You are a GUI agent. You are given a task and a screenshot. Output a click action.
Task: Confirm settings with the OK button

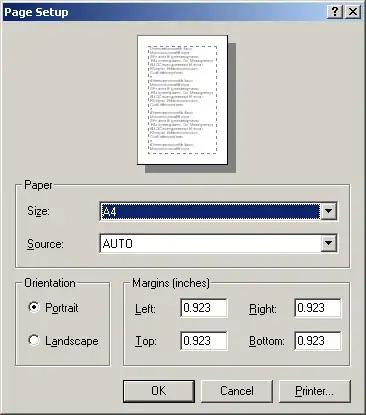click(159, 391)
